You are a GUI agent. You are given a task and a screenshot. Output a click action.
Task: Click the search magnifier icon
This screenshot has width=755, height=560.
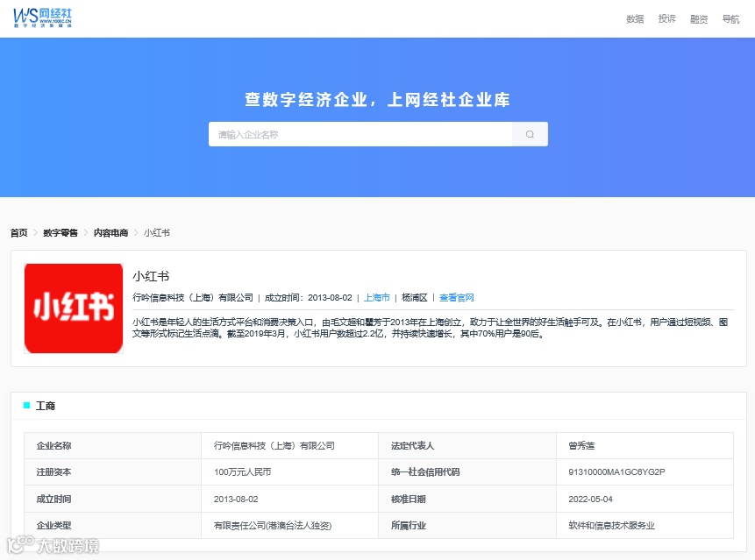coord(530,134)
